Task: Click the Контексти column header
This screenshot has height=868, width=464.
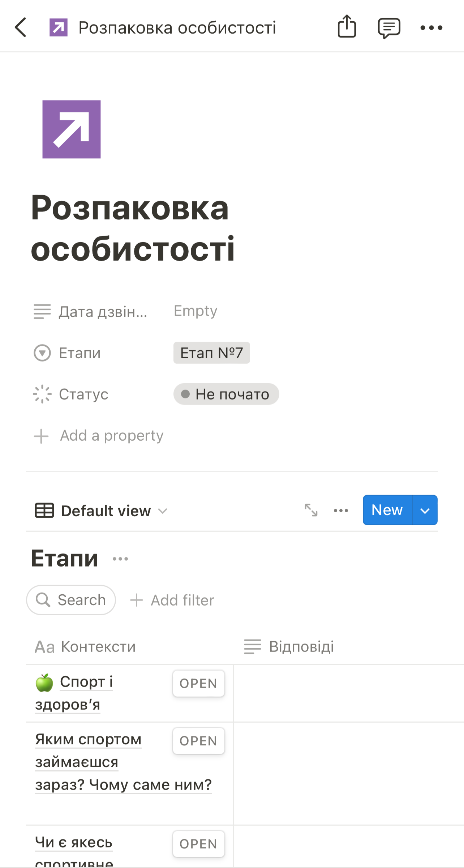Action: 85,647
